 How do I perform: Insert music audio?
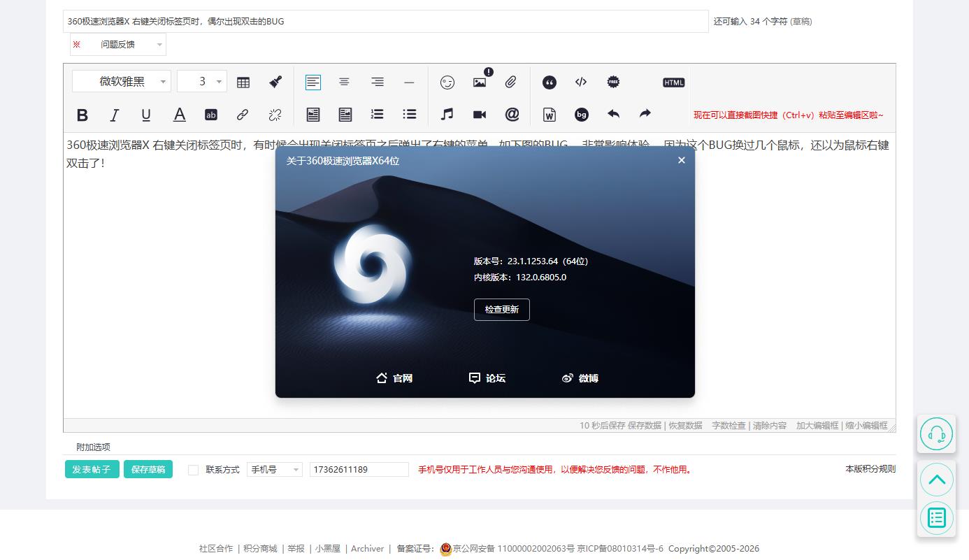(x=447, y=115)
